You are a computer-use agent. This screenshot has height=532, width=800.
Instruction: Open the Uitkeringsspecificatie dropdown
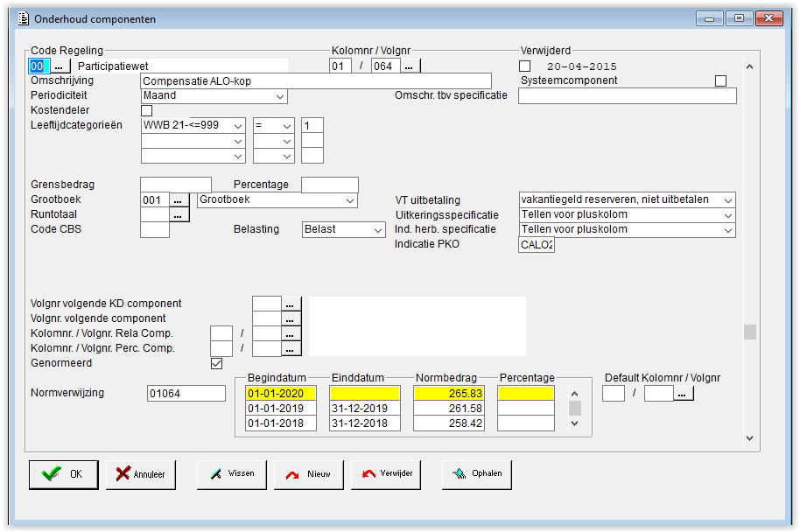point(627,214)
